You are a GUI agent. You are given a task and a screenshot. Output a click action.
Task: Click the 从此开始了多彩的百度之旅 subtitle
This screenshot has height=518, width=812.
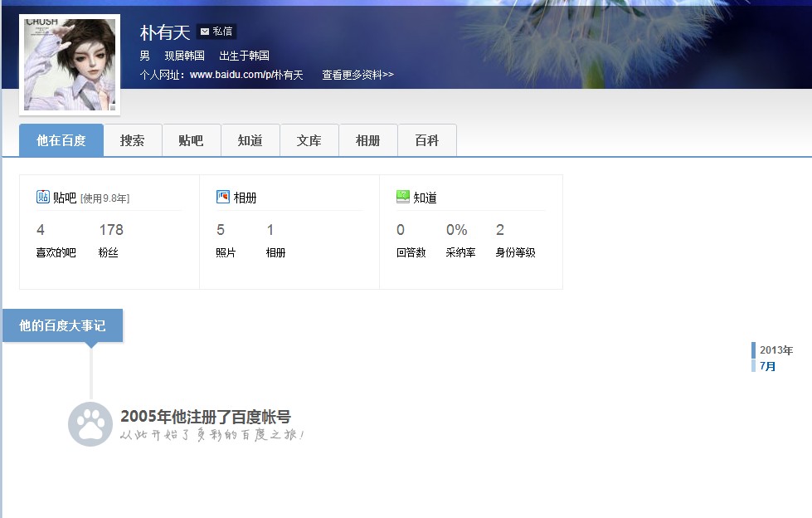click(x=212, y=434)
